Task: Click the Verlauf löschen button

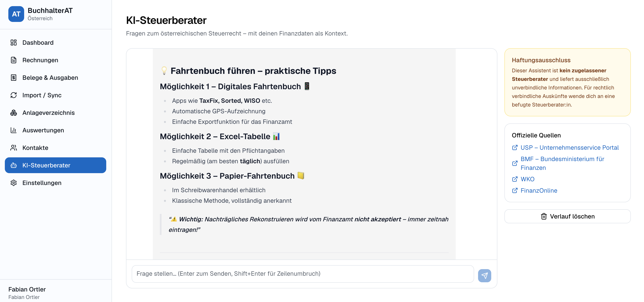Action: pyautogui.click(x=567, y=216)
